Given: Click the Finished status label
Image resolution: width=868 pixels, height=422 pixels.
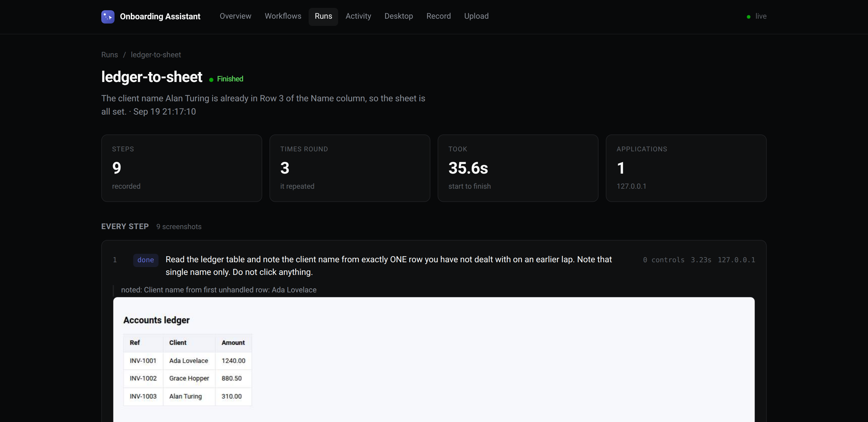Looking at the screenshot, I should click(x=230, y=79).
